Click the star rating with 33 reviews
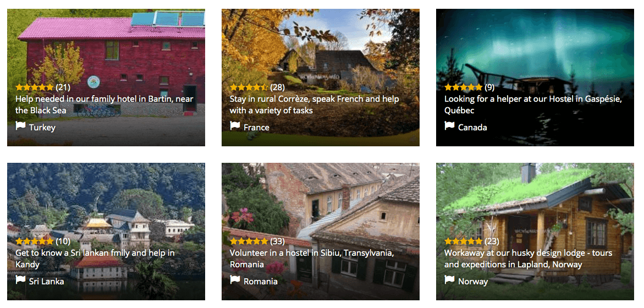Screen dimensions: 644x308 point(249,241)
